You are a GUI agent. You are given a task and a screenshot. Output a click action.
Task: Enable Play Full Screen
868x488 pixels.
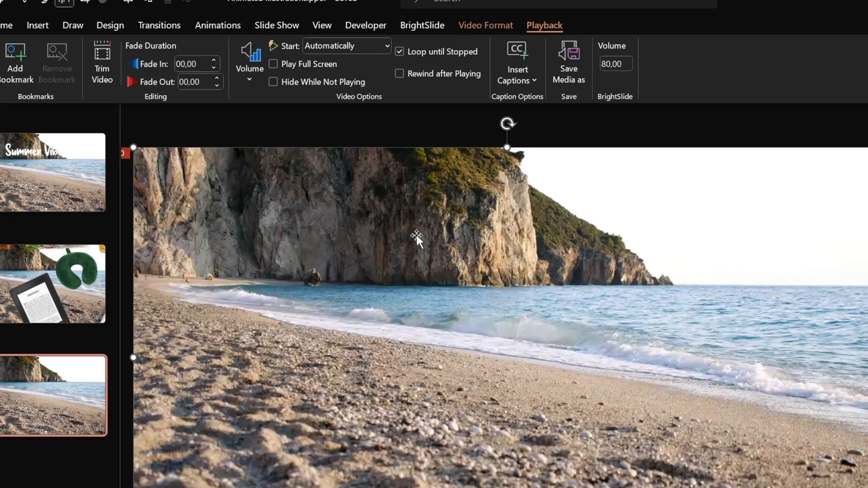pos(273,64)
